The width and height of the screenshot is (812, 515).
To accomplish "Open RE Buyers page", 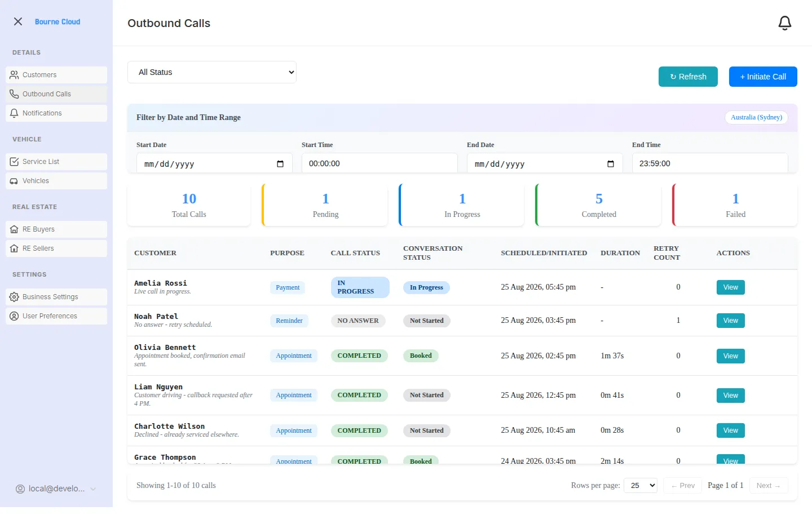I will point(56,229).
